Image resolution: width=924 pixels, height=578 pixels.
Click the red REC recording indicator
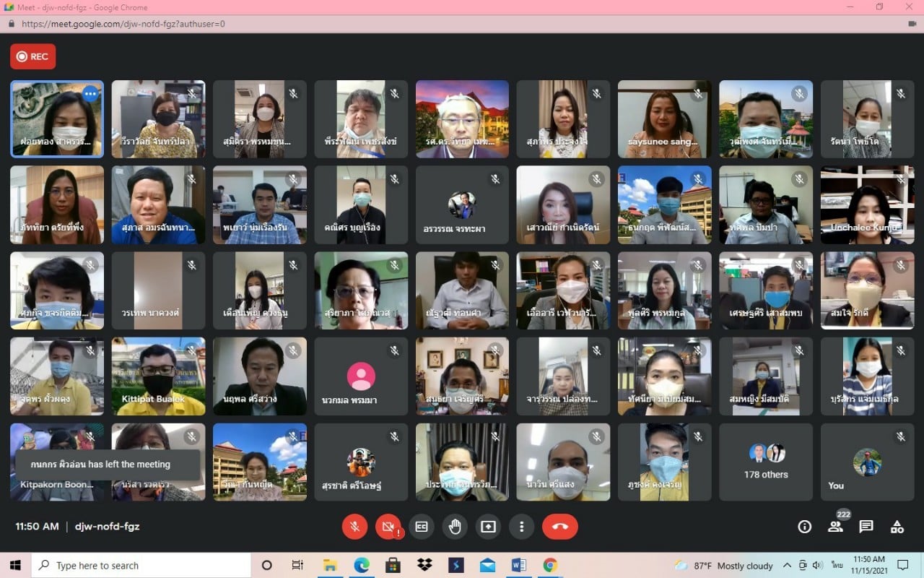tap(33, 56)
